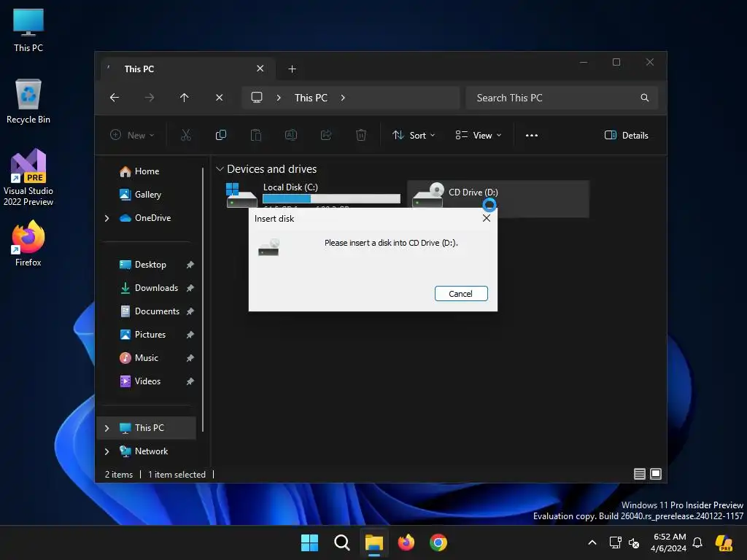Click the Rename icon in toolbar
The height and width of the screenshot is (560, 747).
point(290,135)
